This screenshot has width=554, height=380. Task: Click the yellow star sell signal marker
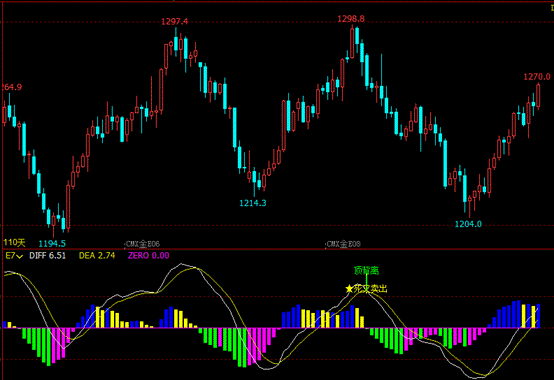pyautogui.click(x=349, y=289)
